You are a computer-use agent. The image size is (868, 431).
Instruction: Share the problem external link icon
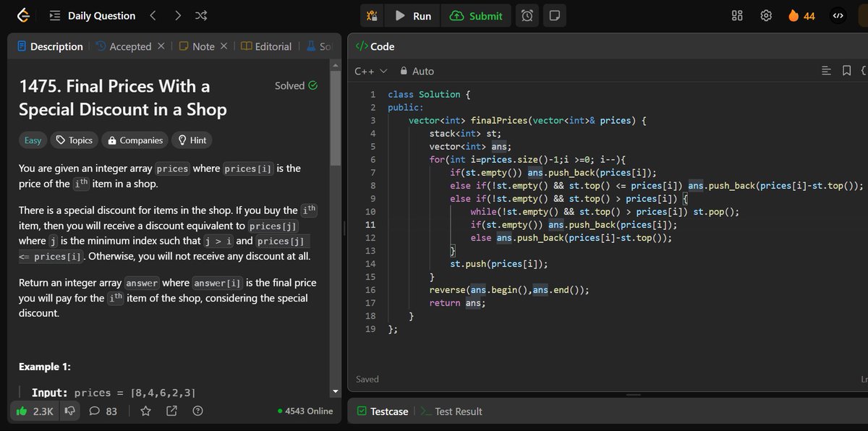171,411
